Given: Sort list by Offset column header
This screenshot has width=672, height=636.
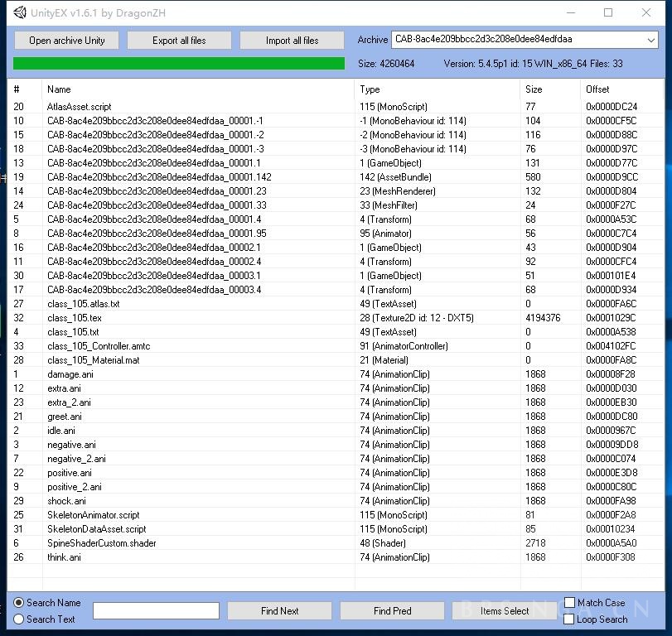Looking at the screenshot, I should click(x=597, y=89).
